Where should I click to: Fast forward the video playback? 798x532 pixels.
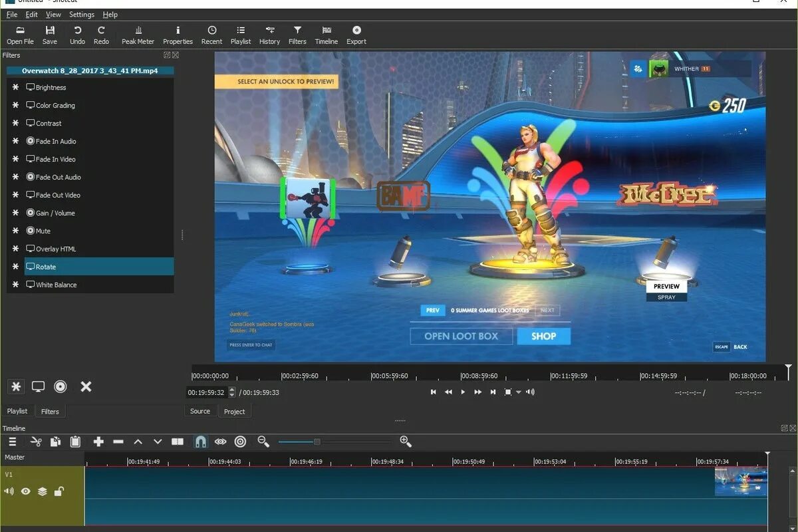(x=477, y=392)
